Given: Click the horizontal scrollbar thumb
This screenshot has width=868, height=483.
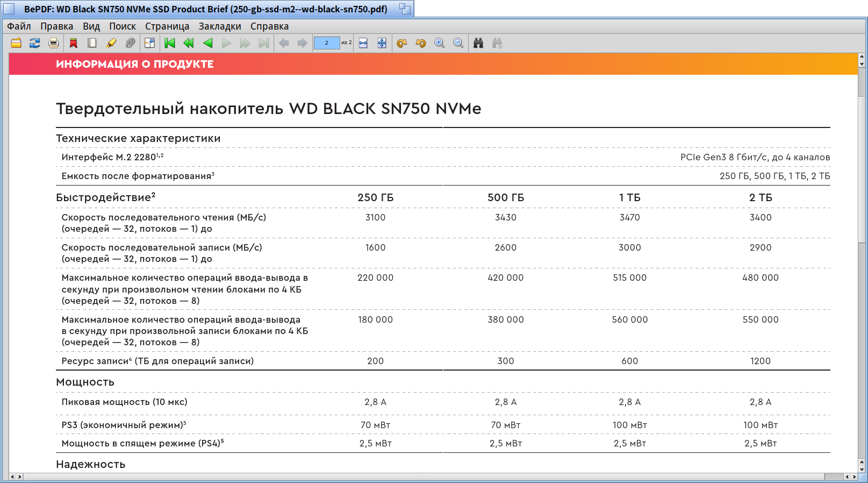Looking at the screenshot, I should click(424, 477).
